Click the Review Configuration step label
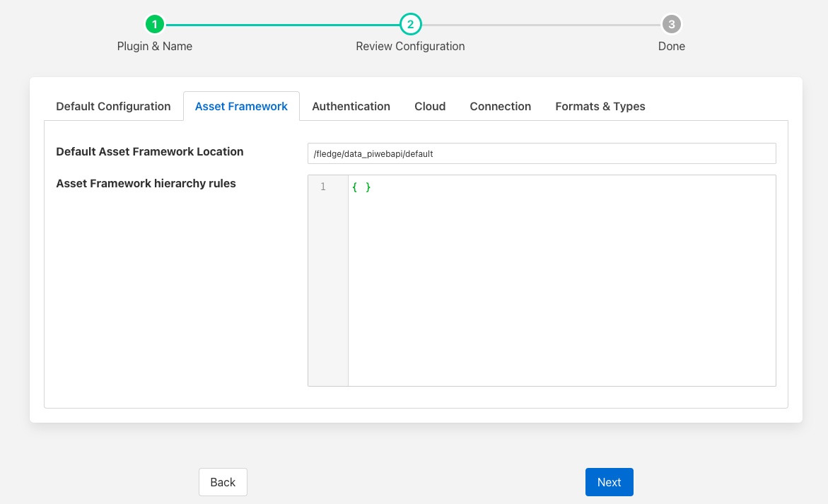Viewport: 828px width, 504px height. [x=410, y=47]
